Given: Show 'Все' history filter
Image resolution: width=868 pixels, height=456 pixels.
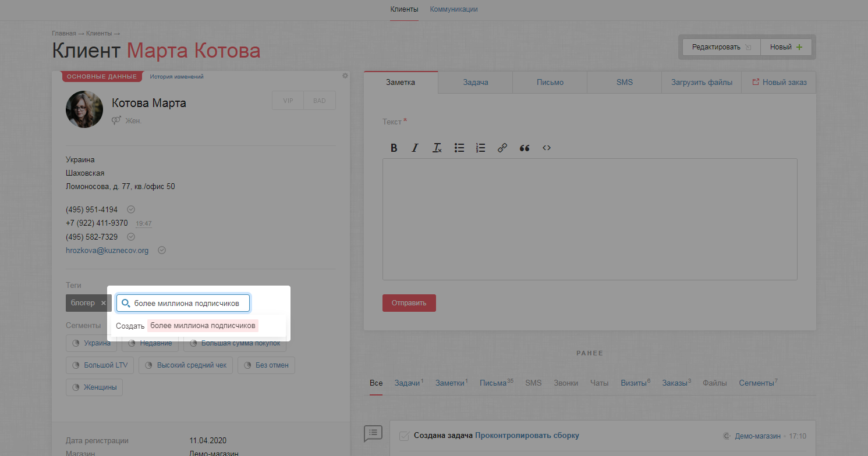Looking at the screenshot, I should (x=376, y=383).
